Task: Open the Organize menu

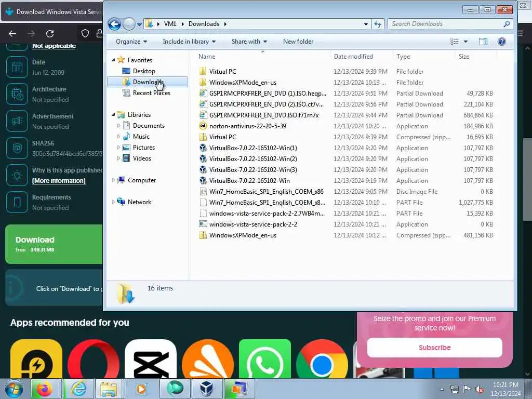Action: coord(131,42)
